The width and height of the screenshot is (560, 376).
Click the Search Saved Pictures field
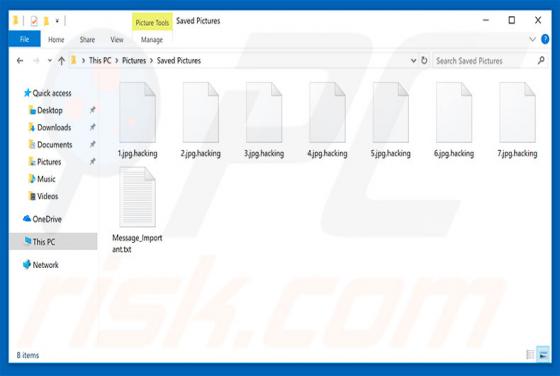[x=489, y=60]
